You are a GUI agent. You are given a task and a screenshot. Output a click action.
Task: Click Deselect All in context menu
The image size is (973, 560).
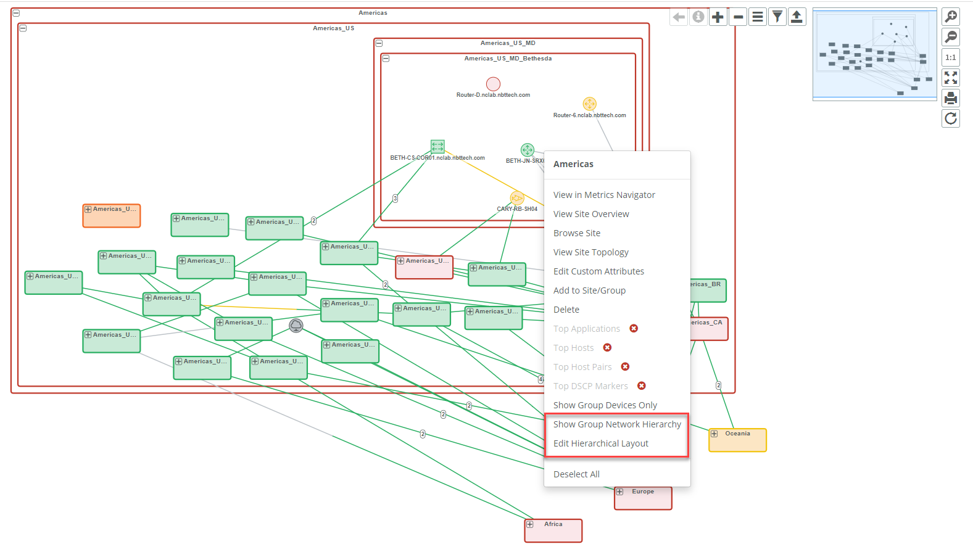(x=576, y=474)
